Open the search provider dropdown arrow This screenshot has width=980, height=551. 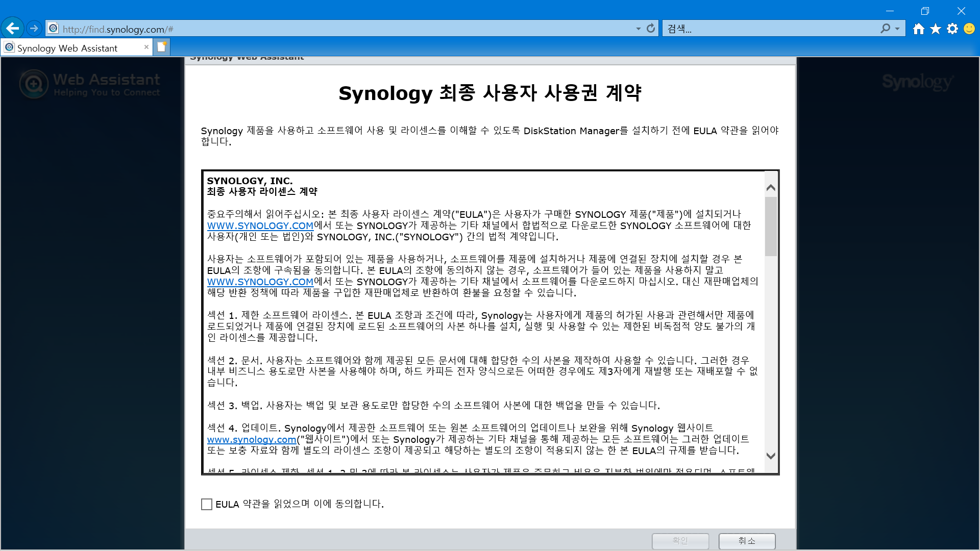point(897,29)
